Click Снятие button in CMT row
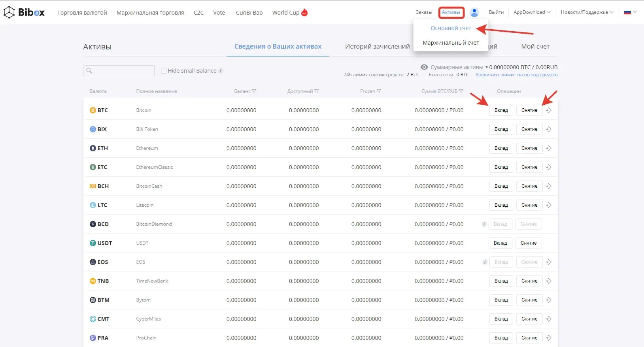 click(529, 319)
